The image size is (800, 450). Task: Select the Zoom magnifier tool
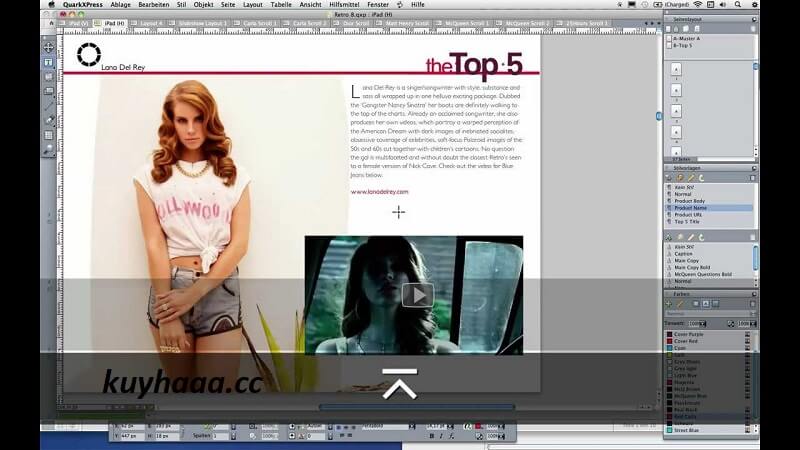48,149
